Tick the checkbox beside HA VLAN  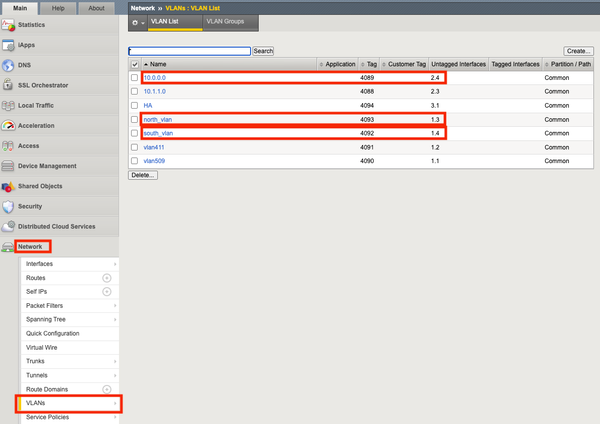(x=135, y=105)
